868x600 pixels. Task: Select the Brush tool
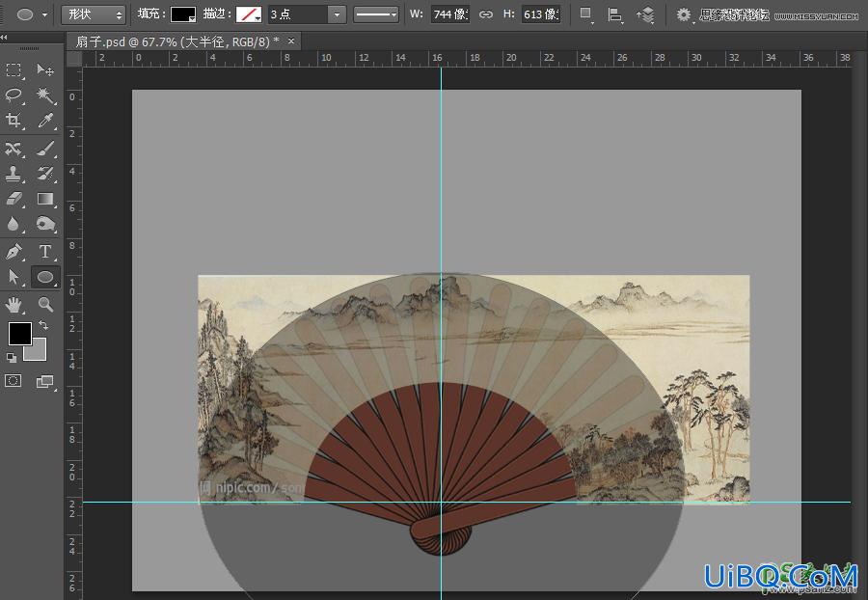45,149
